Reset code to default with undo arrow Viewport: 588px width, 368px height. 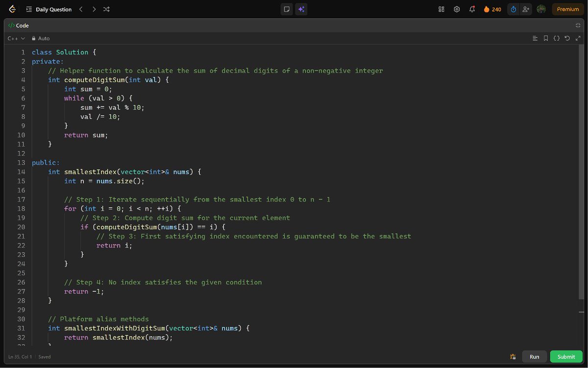pyautogui.click(x=567, y=38)
